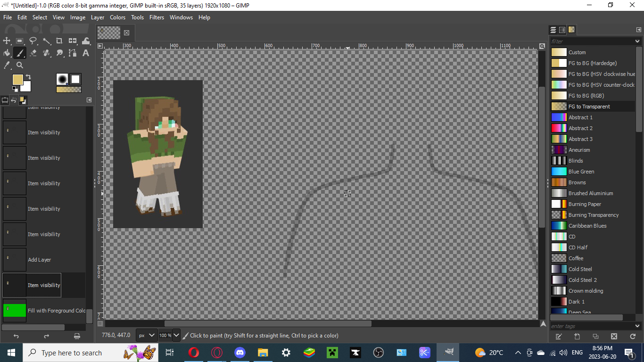Open Discord from the taskbar
Image resolution: width=644 pixels, height=362 pixels.
pos(240,353)
